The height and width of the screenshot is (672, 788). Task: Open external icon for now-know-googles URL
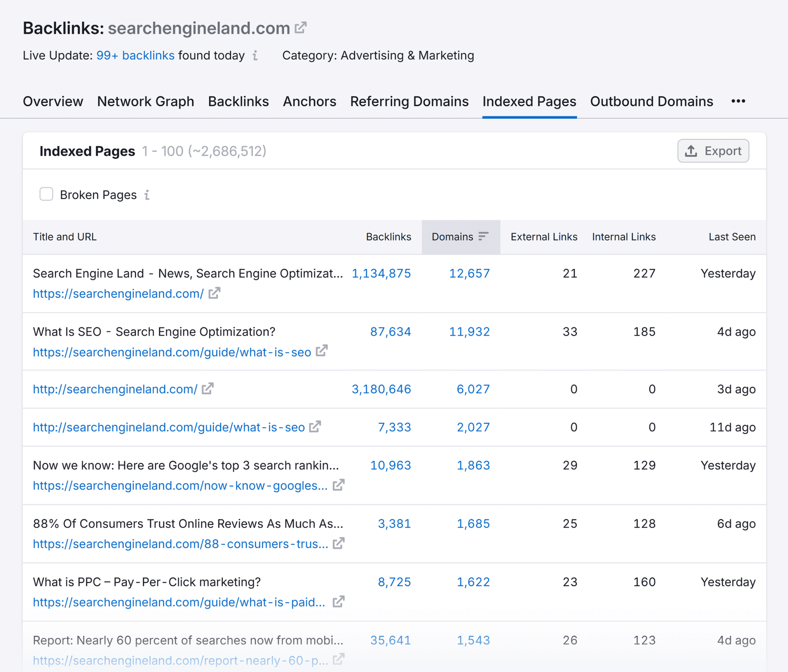coord(339,485)
